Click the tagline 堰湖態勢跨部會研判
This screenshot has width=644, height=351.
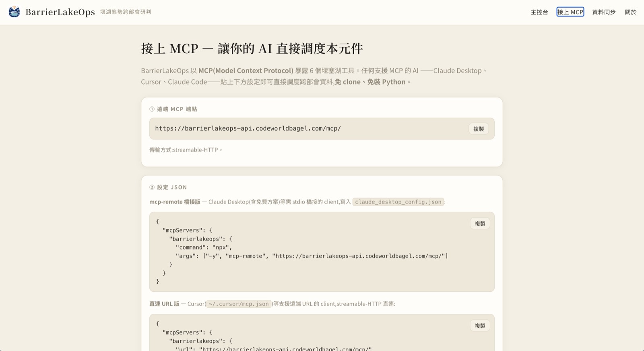coord(126,12)
